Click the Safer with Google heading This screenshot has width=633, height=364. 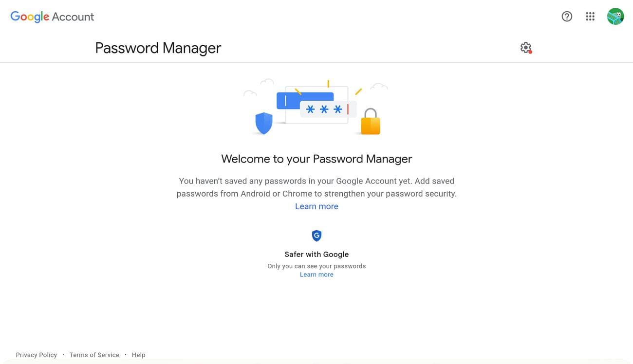coord(316,253)
